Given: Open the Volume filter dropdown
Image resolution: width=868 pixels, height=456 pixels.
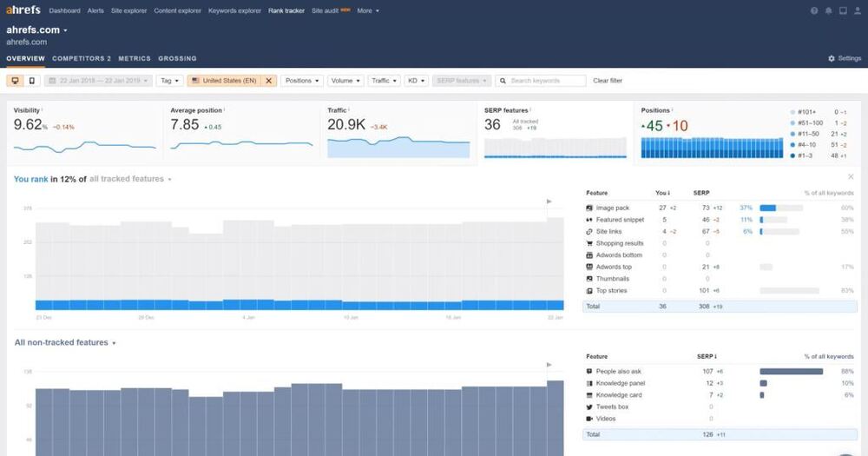Looking at the screenshot, I should [345, 81].
